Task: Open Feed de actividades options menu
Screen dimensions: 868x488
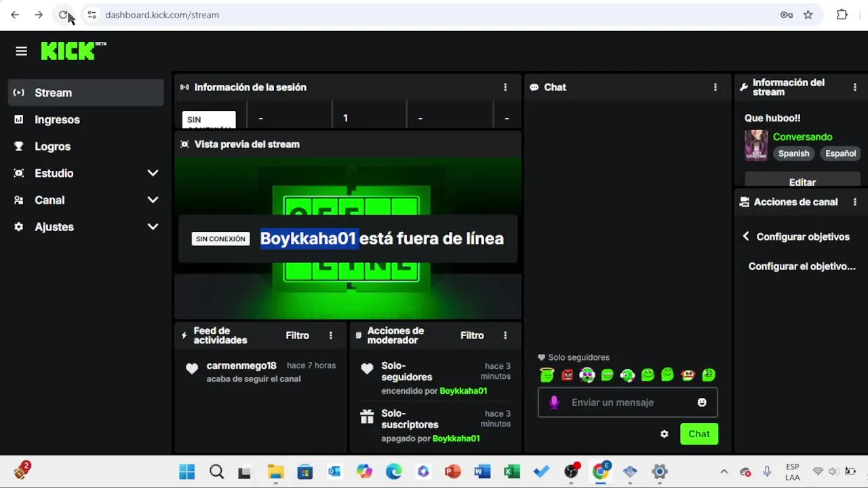Action: pos(331,335)
